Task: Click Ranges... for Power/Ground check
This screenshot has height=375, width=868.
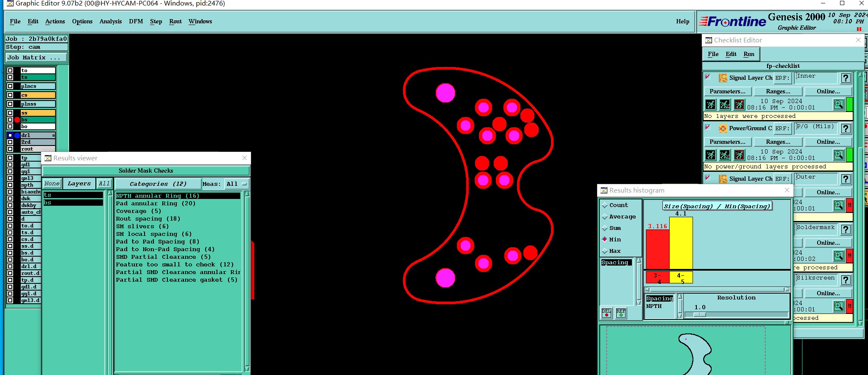Action: (x=778, y=142)
